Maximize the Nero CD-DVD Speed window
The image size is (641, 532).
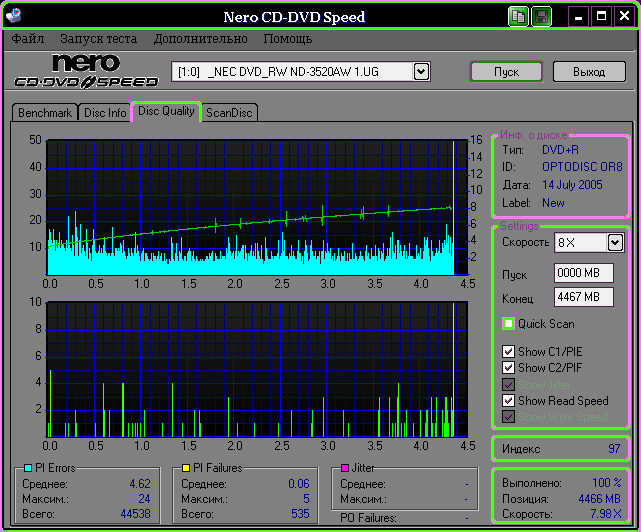(x=601, y=17)
